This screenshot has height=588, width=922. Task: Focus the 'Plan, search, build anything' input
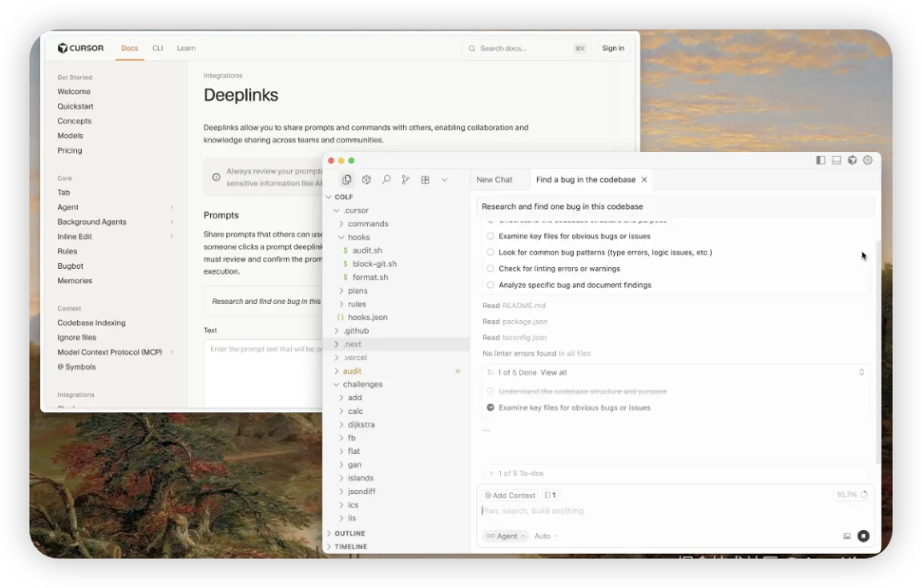click(x=674, y=510)
